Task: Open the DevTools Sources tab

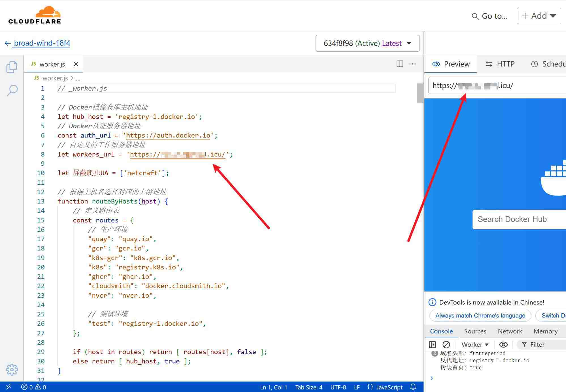Action: pos(475,331)
